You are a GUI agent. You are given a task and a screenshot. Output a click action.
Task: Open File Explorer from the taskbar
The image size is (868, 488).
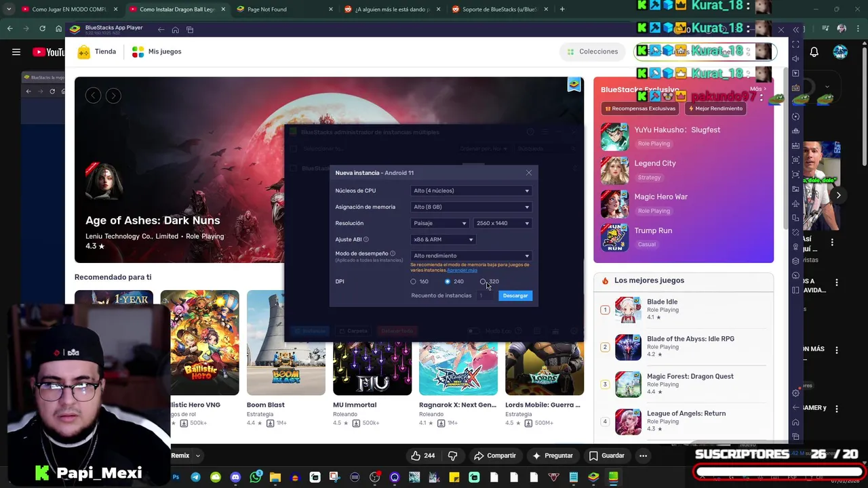tap(275, 477)
